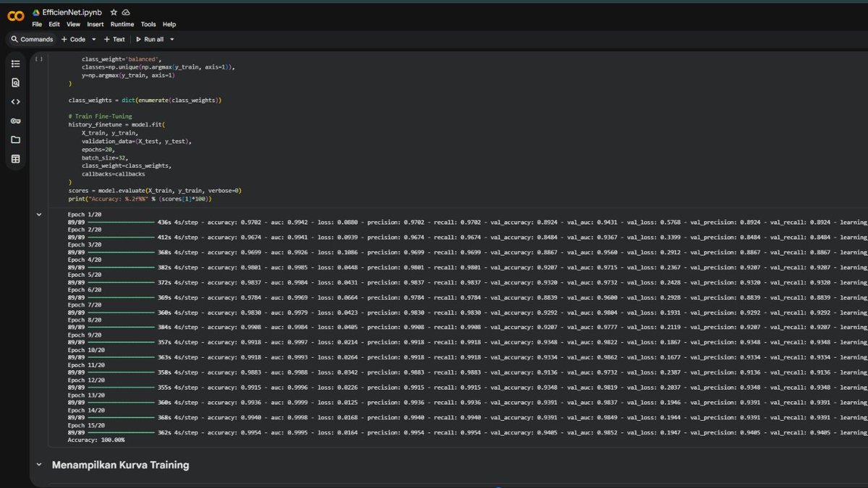
Task: Click the 'validation_data=(X_test, y_test),' line
Action: [x=136, y=141]
